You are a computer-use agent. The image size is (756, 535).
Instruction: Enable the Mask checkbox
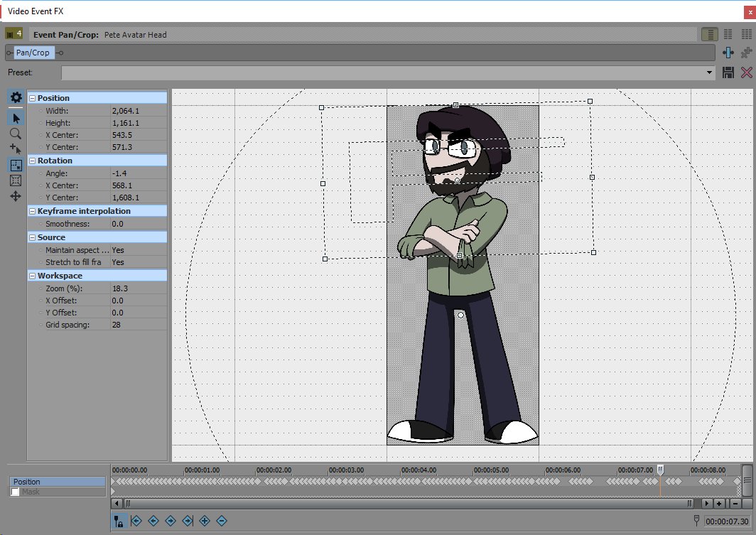(15, 492)
